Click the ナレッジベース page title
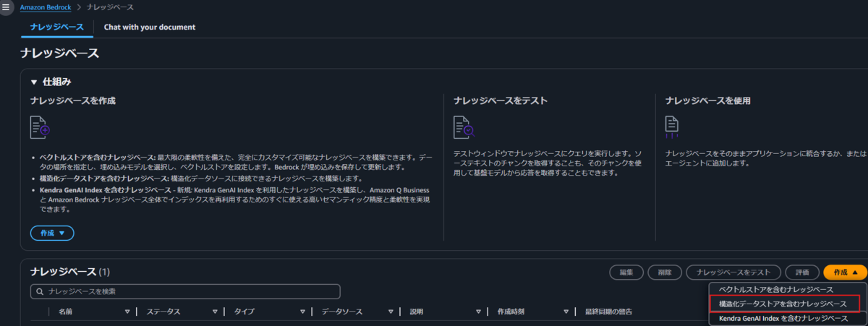Image resolution: width=868 pixels, height=326 pixels. [60, 53]
